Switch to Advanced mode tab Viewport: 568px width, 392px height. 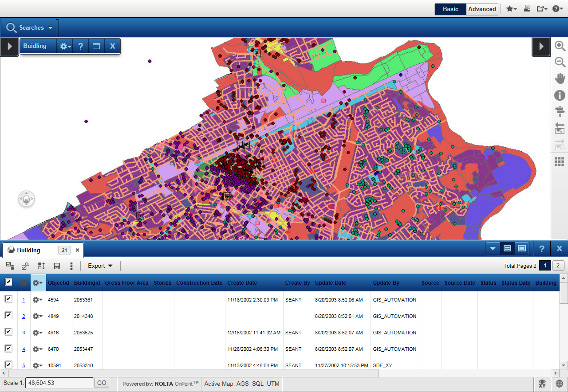pos(482,9)
